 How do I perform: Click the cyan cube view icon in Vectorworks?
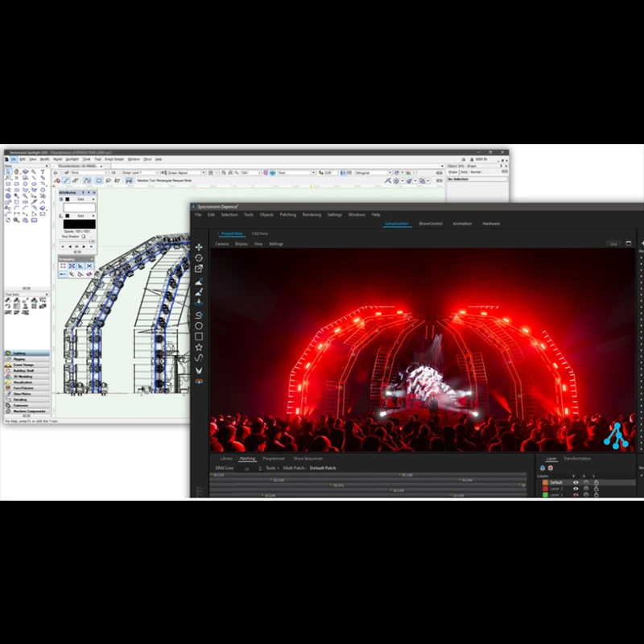[273, 173]
